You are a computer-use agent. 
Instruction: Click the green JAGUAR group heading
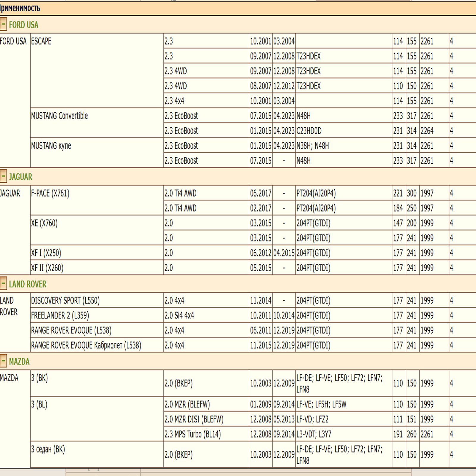coord(20,177)
